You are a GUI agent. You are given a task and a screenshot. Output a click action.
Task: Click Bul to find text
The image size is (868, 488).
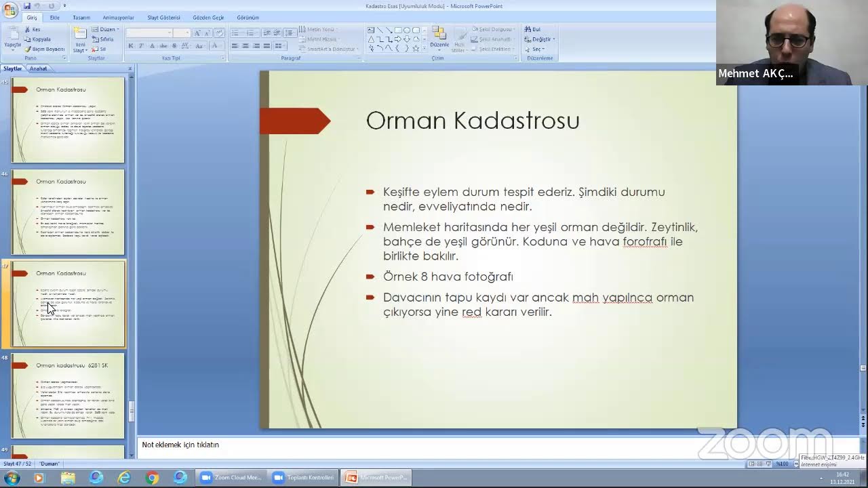532,30
